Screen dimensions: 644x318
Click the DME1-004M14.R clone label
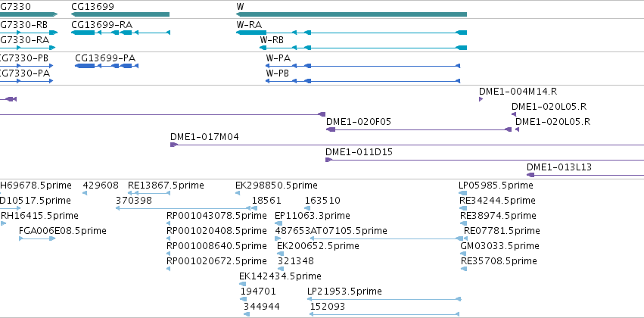518,91
